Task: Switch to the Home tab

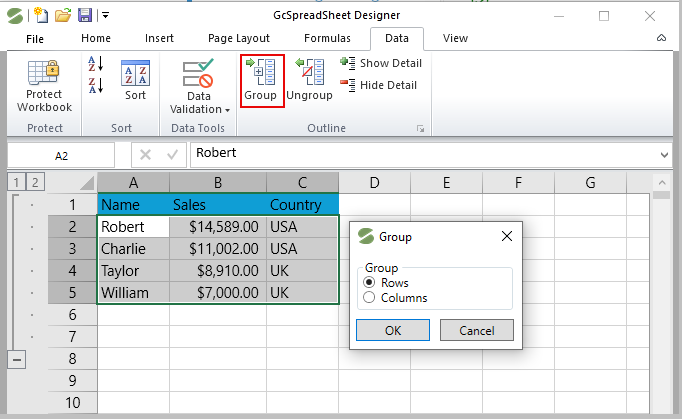Action: 96,38
